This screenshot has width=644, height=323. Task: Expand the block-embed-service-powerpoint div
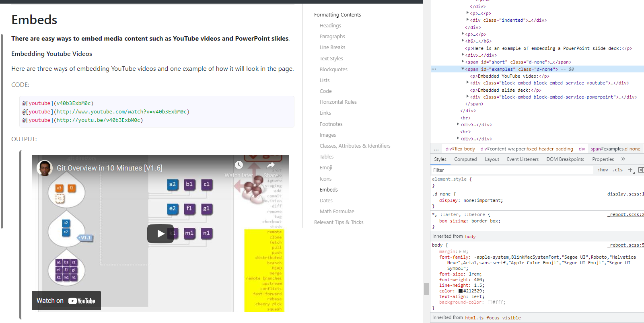(x=467, y=97)
